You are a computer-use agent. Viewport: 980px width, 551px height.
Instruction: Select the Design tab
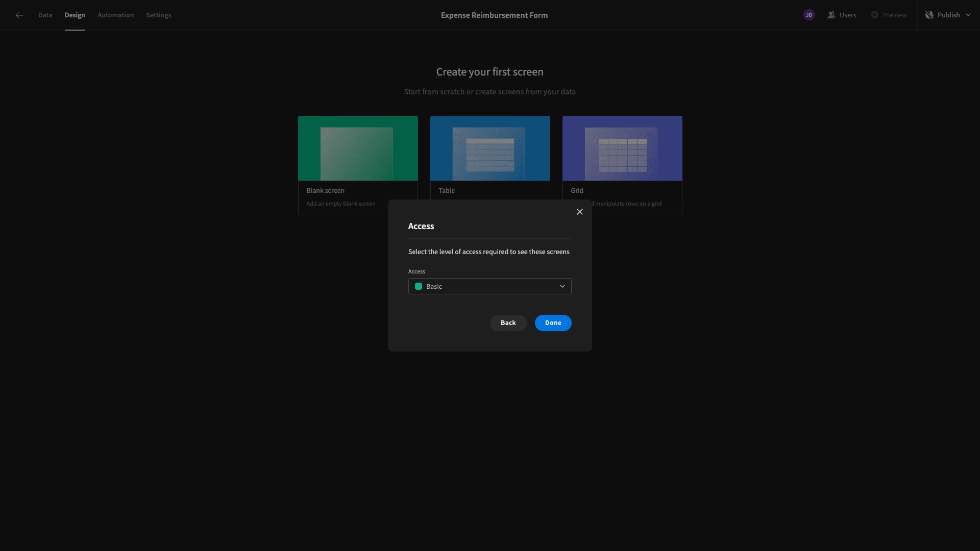coord(75,15)
